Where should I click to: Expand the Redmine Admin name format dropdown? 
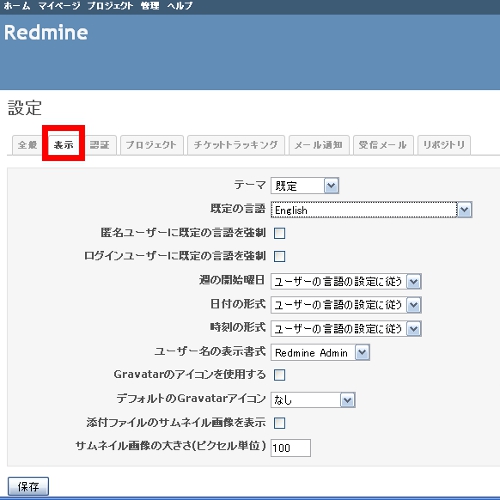(320, 352)
